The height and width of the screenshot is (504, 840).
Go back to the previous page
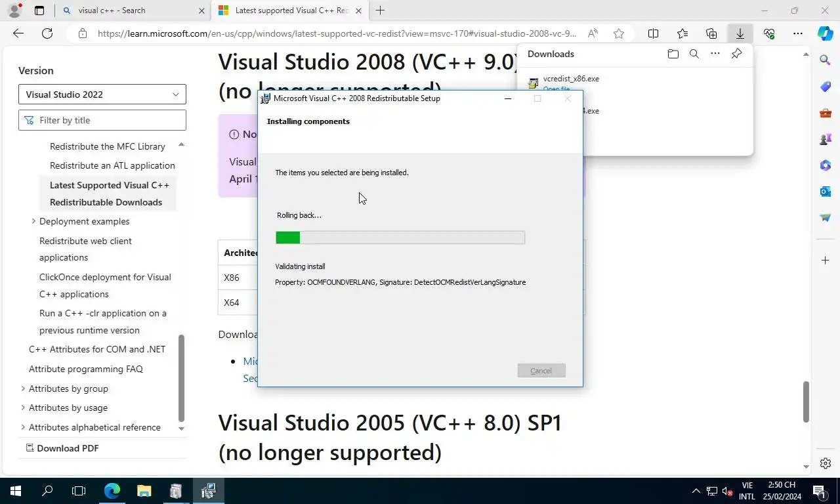tap(18, 33)
